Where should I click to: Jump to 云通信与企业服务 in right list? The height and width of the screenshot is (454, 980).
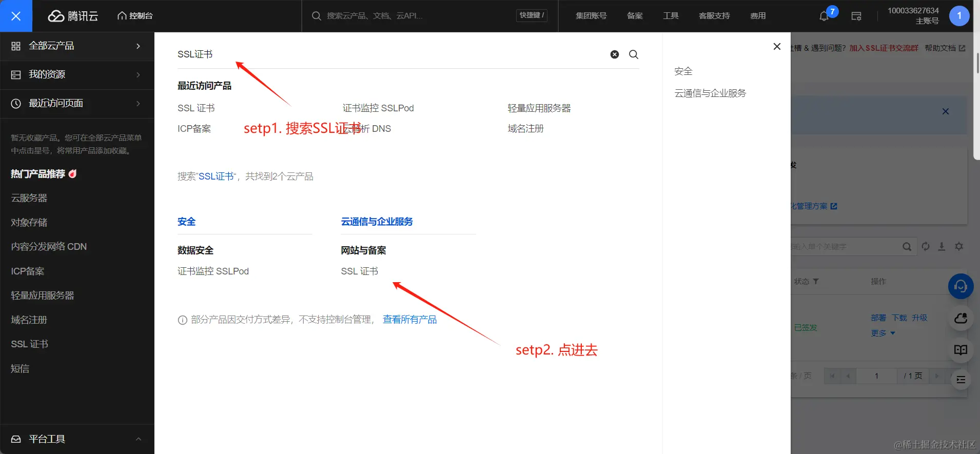pyautogui.click(x=711, y=93)
